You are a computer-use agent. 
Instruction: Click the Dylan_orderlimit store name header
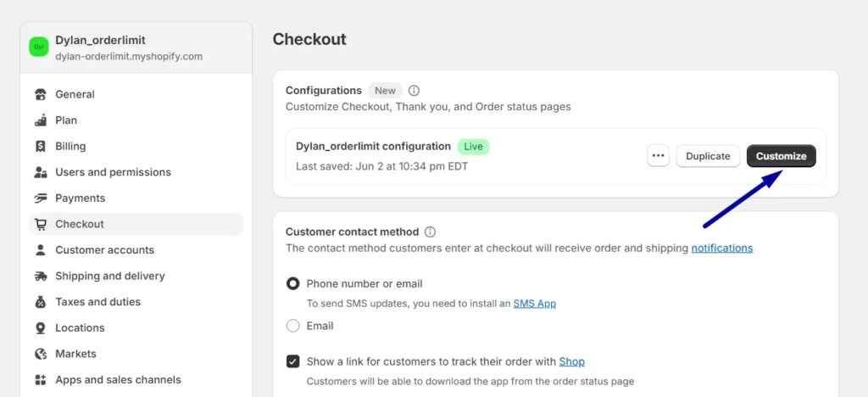coord(101,41)
